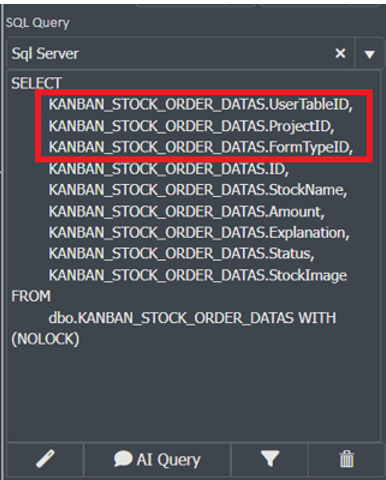
Task: Click the KANBAN_STOCK_ORDER_DATAS.ID line
Action: (169, 169)
